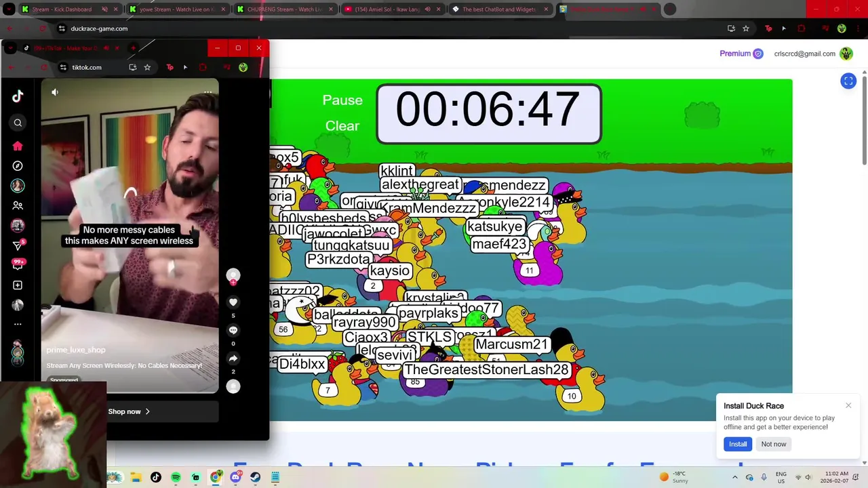Image resolution: width=868 pixels, height=488 pixels.
Task: Open the tab-search dropdown in TikTok window
Action: click(x=9, y=48)
